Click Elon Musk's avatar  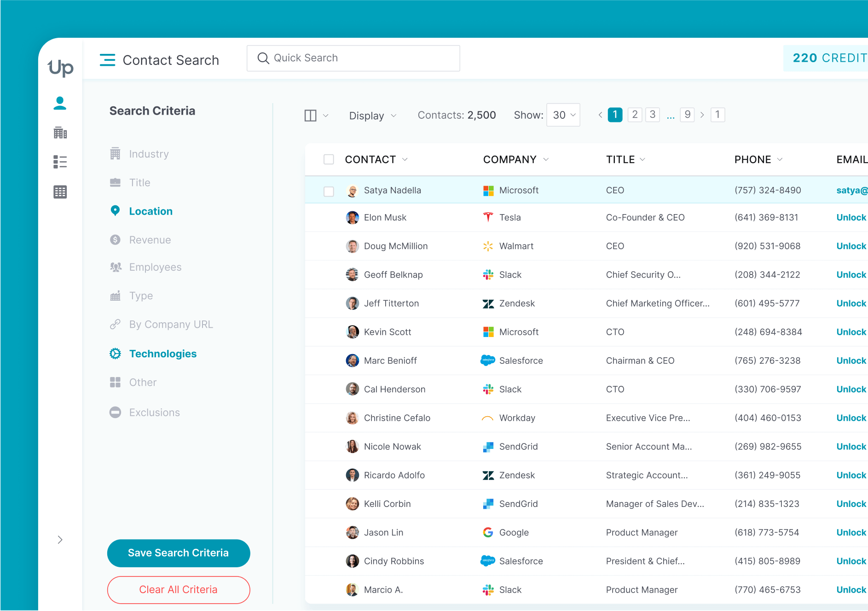coord(353,217)
